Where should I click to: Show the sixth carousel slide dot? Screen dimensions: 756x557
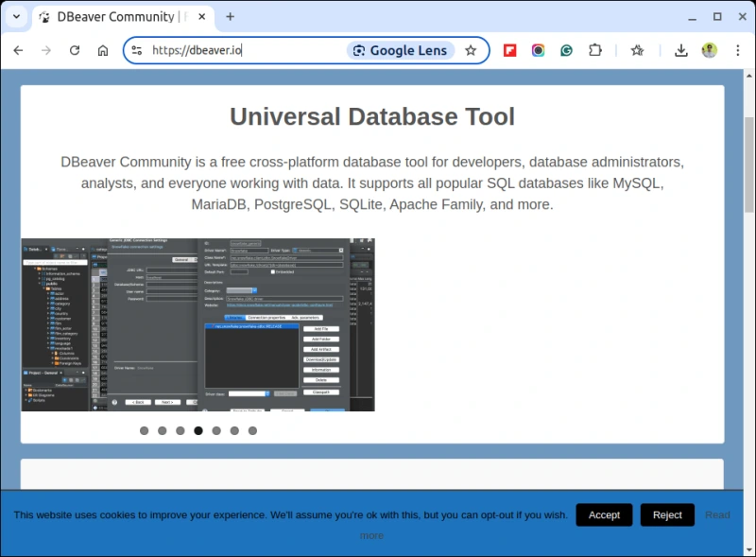(234, 430)
